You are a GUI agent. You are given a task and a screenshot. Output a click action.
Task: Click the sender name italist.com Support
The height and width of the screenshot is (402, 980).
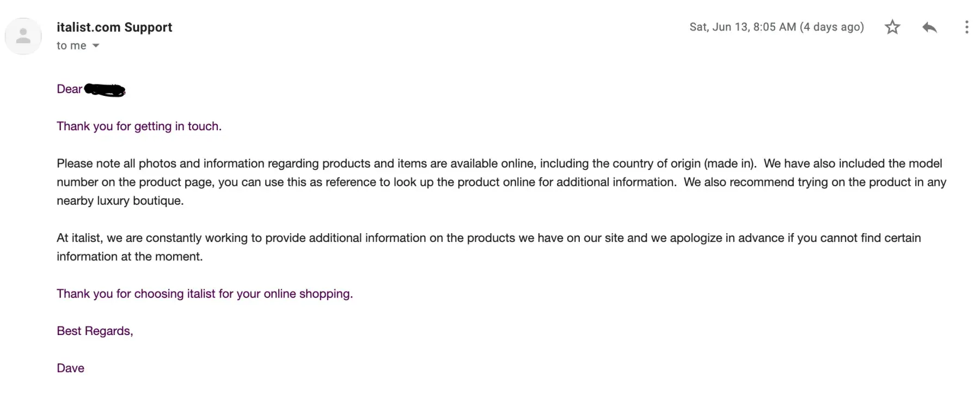114,27
